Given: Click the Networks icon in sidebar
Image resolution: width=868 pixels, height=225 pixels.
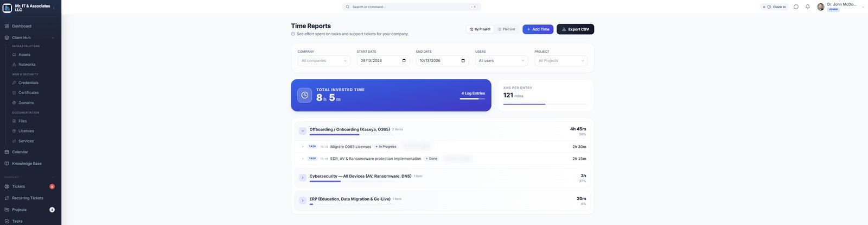Looking at the screenshot, I should [14, 65].
